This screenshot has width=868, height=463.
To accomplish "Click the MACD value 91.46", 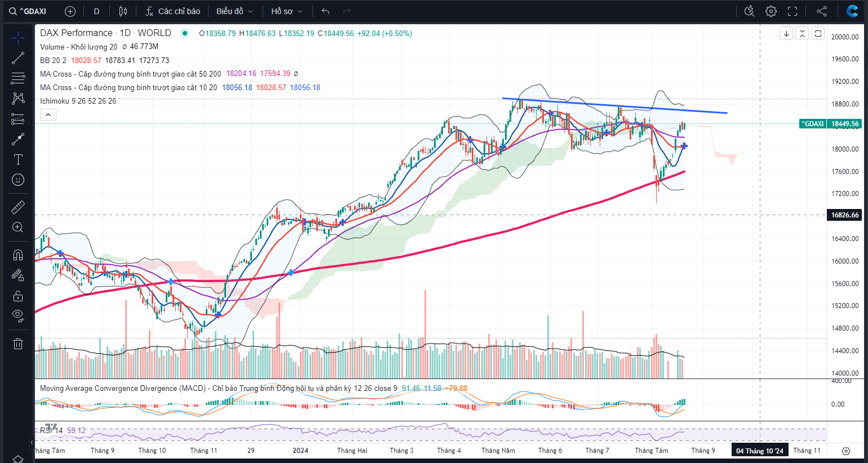I will (x=411, y=388).
